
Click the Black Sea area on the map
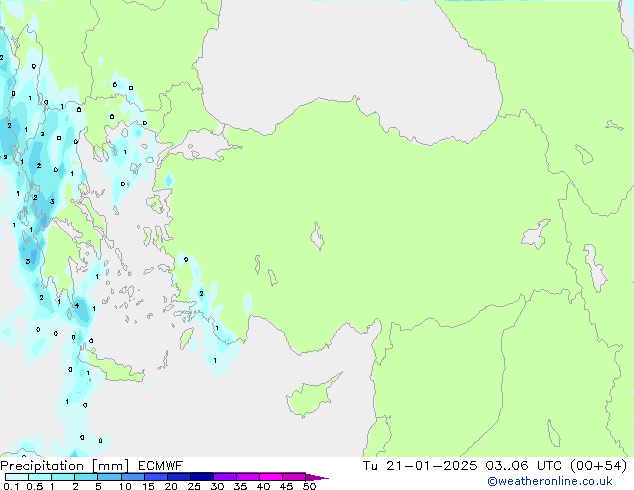point(348,65)
